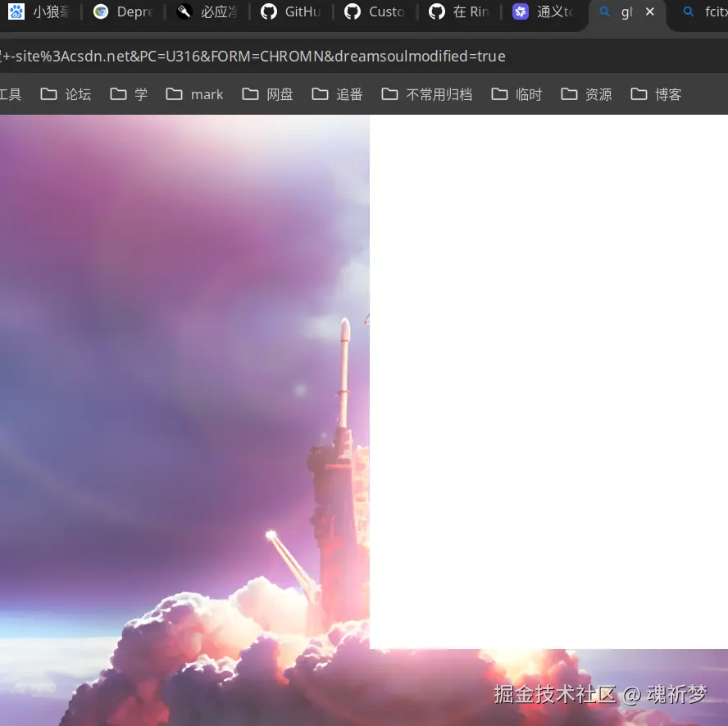Click the Chrome favicon on Depre tab
Screen dimensions: 728x726
click(101, 11)
